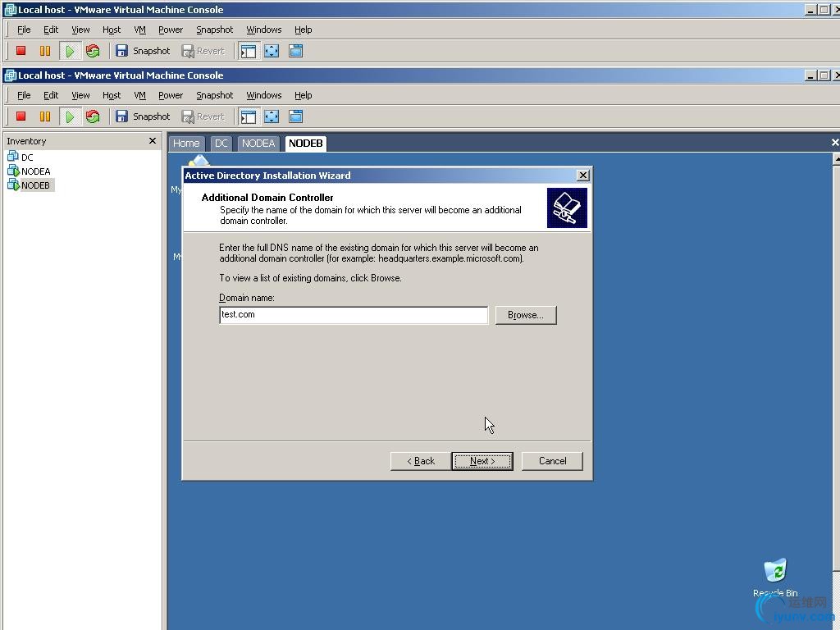Viewport: 840px width, 630px height.
Task: Click the quick switch icon in the upper console window
Action: 295,51
